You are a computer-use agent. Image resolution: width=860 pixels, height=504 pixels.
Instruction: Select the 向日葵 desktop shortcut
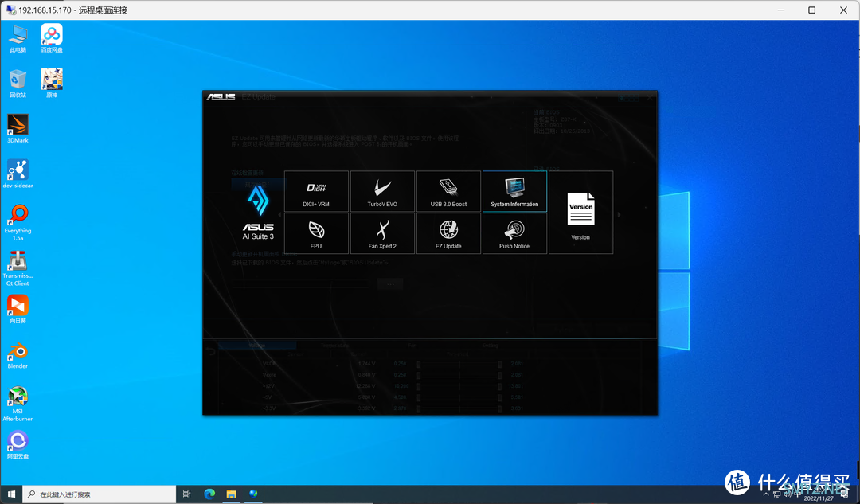click(x=18, y=309)
